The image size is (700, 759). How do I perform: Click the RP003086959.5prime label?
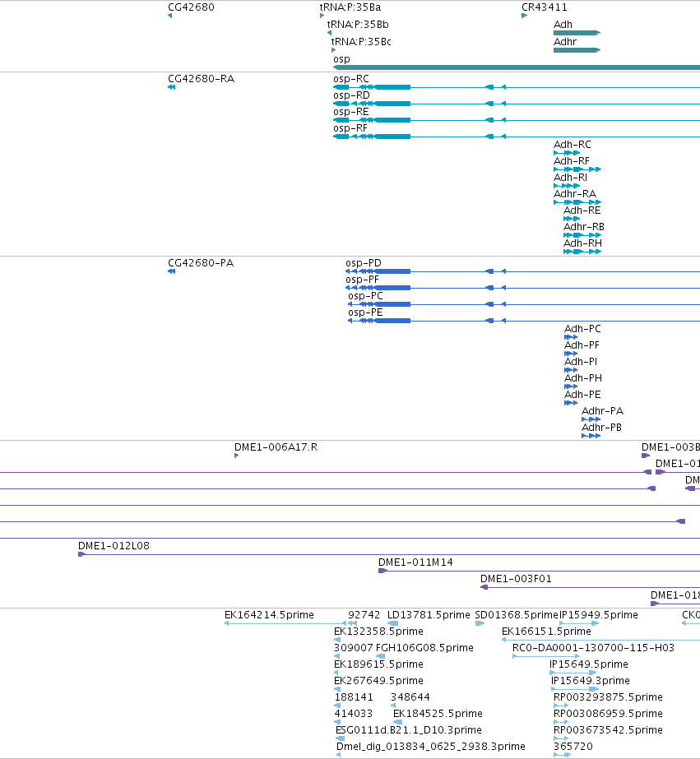coord(608,714)
